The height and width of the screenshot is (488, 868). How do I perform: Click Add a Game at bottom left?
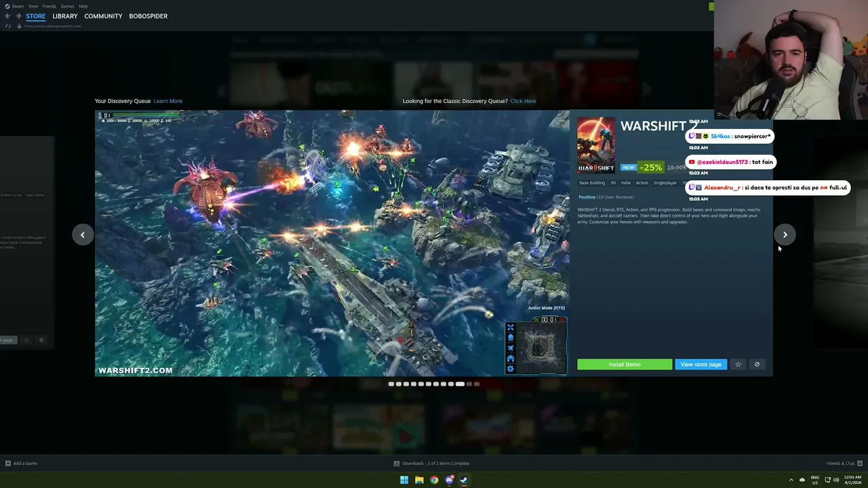[21, 464]
